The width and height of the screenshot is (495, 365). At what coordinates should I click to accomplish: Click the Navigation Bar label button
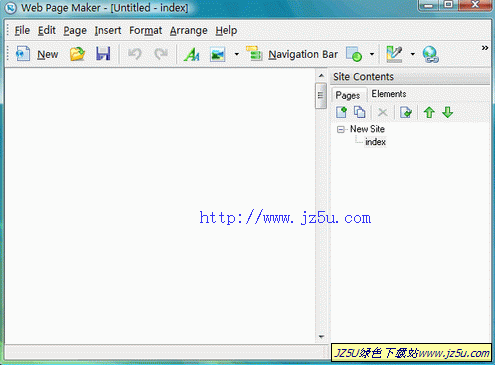[303, 54]
